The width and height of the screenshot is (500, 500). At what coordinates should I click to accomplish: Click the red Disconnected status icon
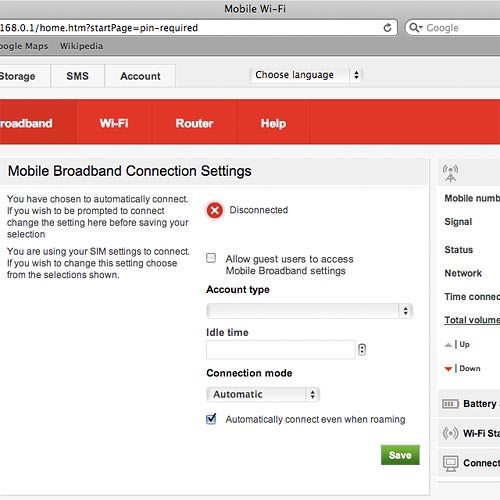click(215, 210)
